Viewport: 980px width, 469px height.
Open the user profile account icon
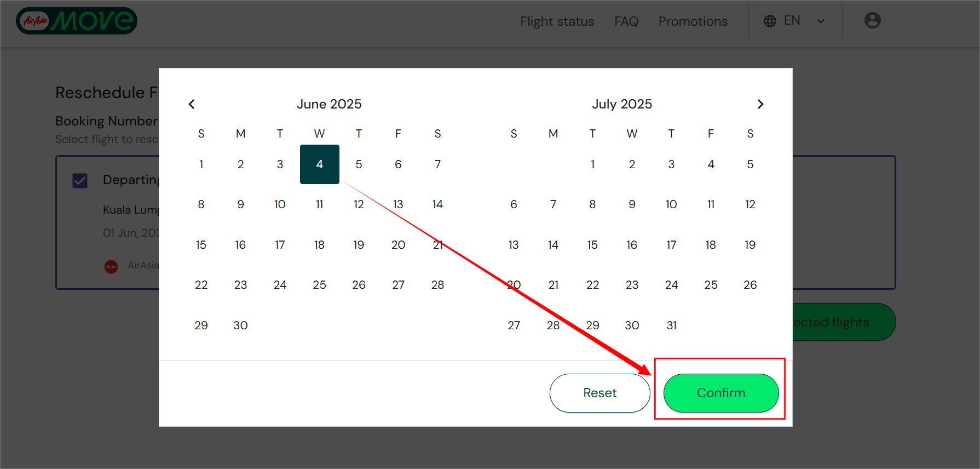click(x=872, y=21)
